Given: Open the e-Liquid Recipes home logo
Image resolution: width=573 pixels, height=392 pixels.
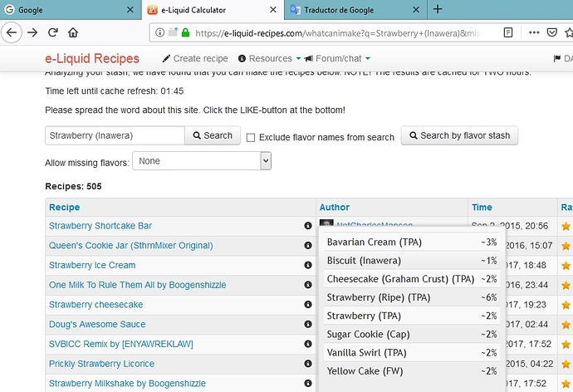Looking at the screenshot, I should tap(92, 58).
